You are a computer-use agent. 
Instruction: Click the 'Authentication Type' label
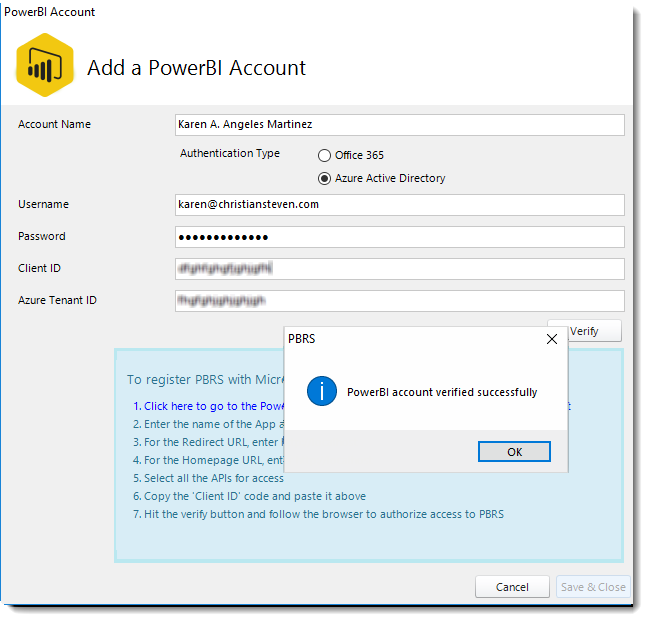[x=230, y=153]
